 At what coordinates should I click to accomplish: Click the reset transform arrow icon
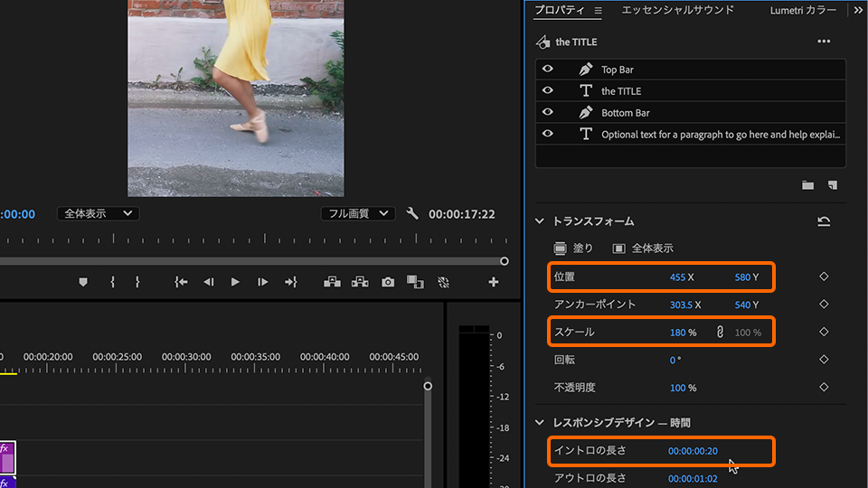pyautogui.click(x=823, y=221)
